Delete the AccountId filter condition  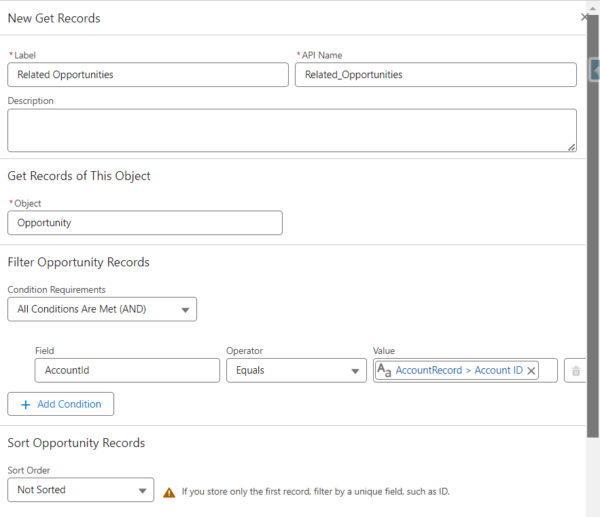pos(576,370)
